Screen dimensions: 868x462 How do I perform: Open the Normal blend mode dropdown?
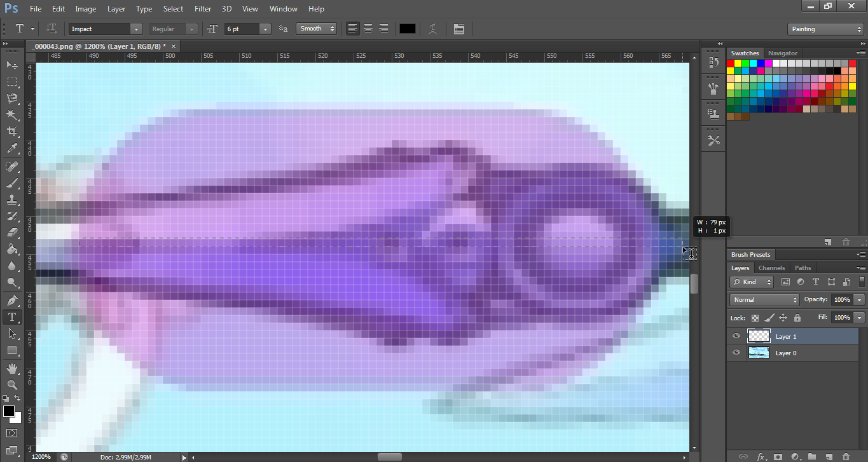coord(764,299)
